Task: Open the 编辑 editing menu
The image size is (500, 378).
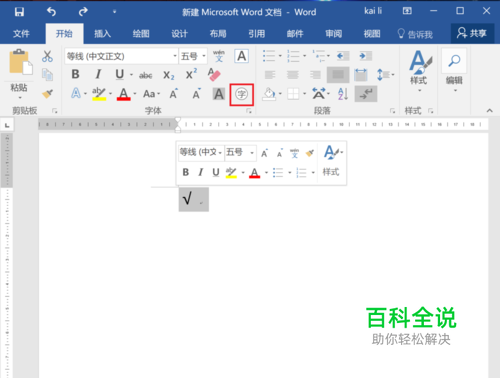Action: 454,71
